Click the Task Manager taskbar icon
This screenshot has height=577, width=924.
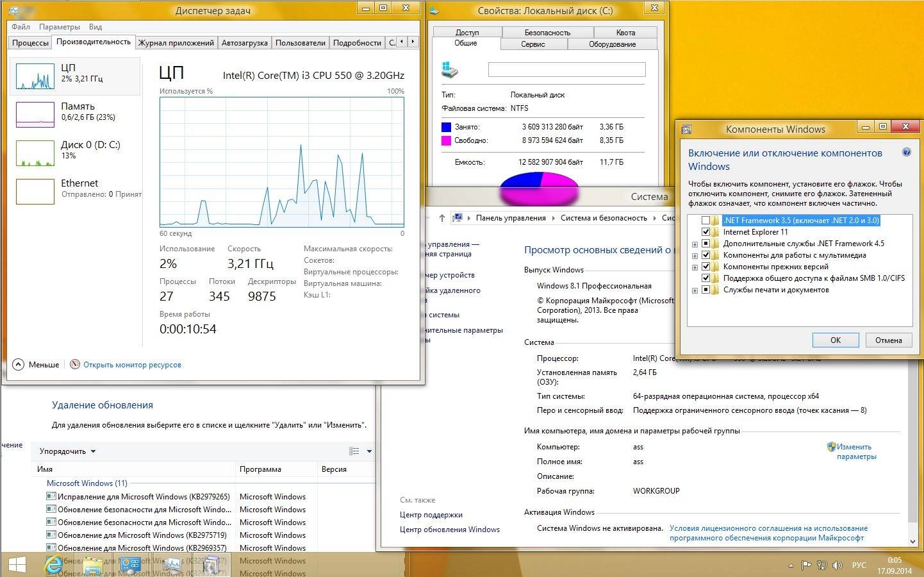[172, 565]
